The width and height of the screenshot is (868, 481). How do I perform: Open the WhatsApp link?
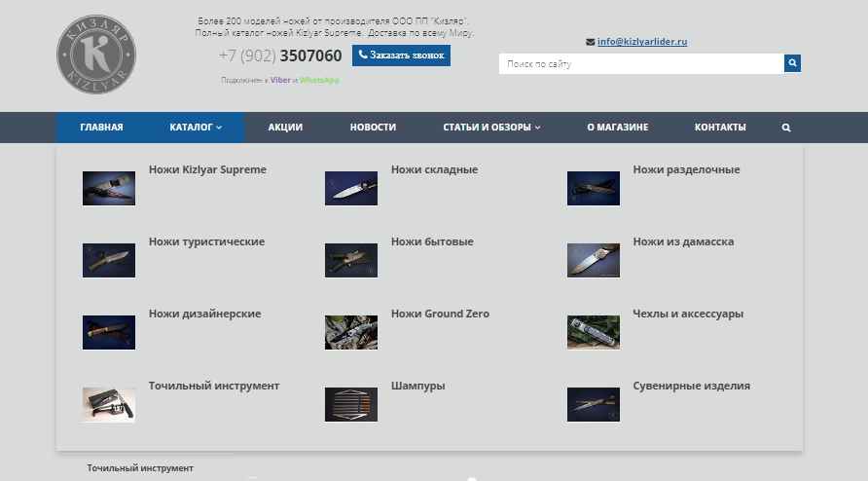tap(319, 80)
